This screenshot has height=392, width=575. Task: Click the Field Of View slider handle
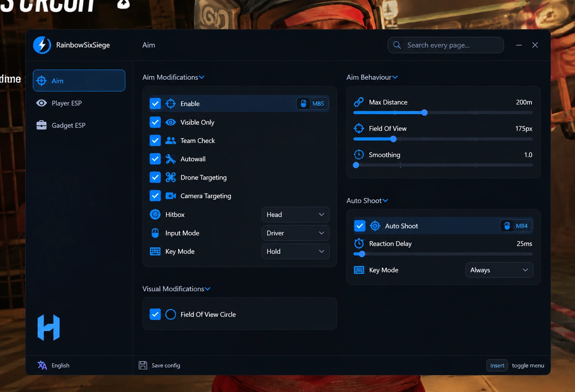coord(393,139)
